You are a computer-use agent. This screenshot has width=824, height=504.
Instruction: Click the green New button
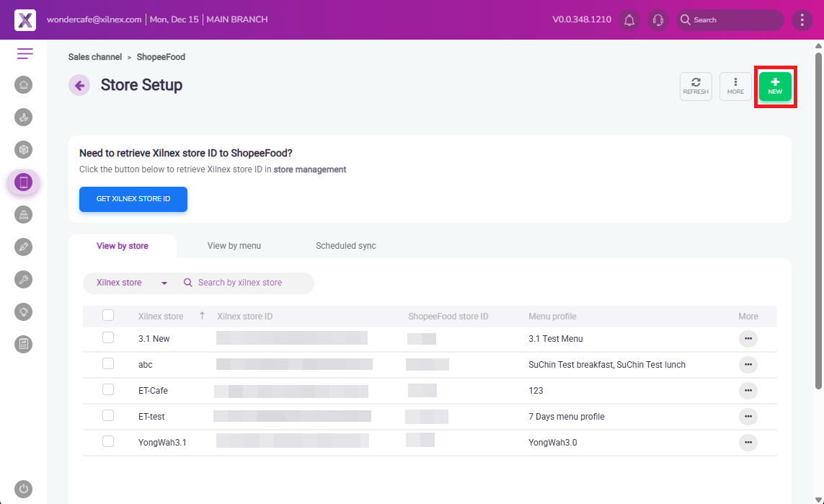pos(775,87)
